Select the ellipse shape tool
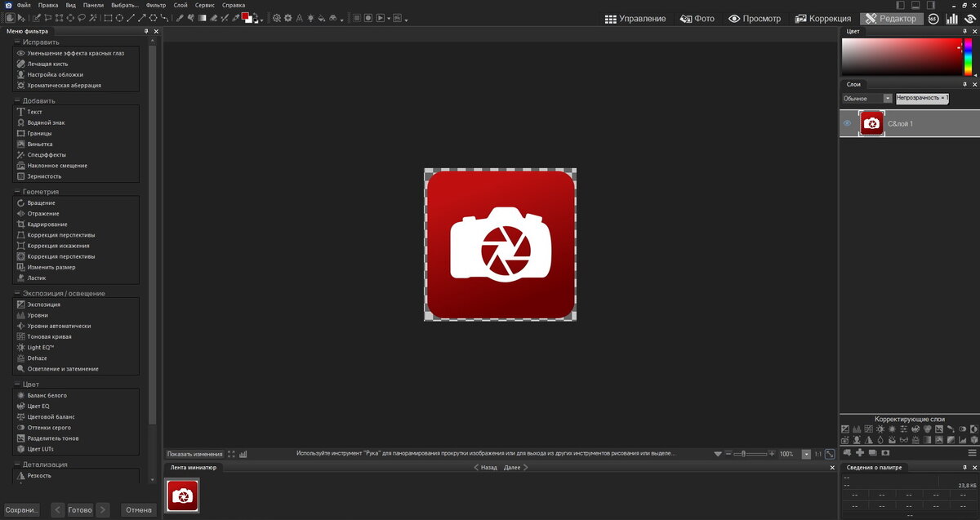980x520 pixels. (x=120, y=17)
